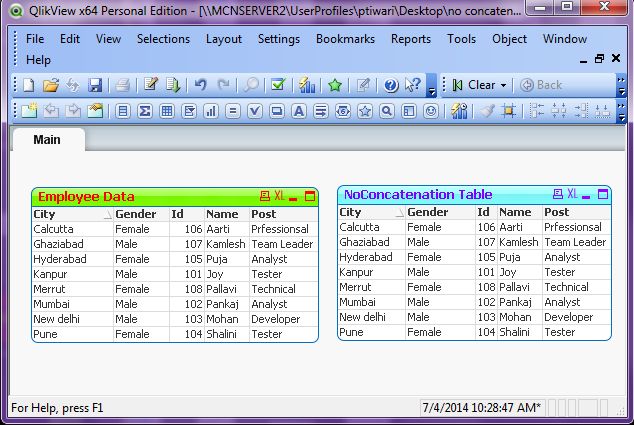Maximize the Employee Data table box
The width and height of the screenshot is (634, 425).
point(310,197)
